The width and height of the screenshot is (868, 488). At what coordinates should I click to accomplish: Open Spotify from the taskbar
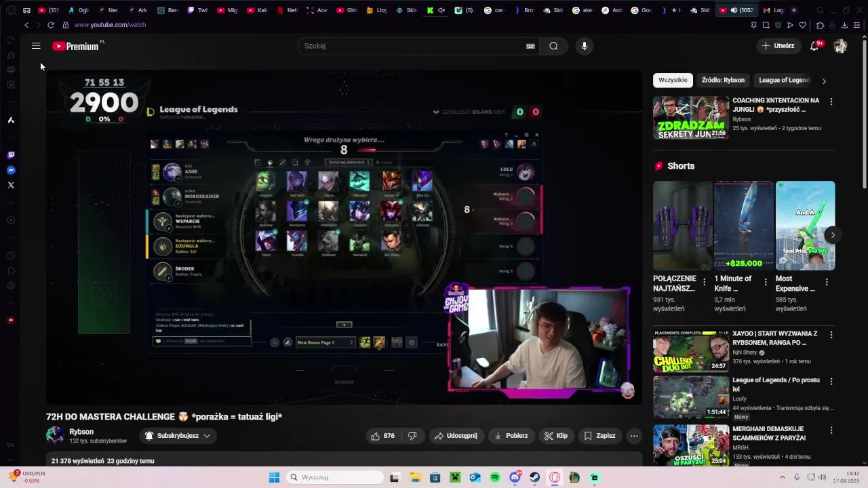click(495, 478)
